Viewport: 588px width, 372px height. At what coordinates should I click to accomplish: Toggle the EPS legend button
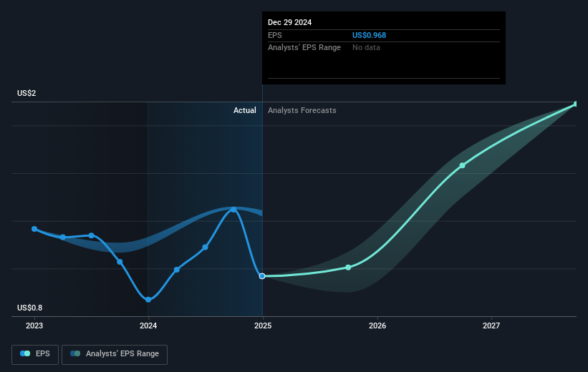tap(35, 354)
